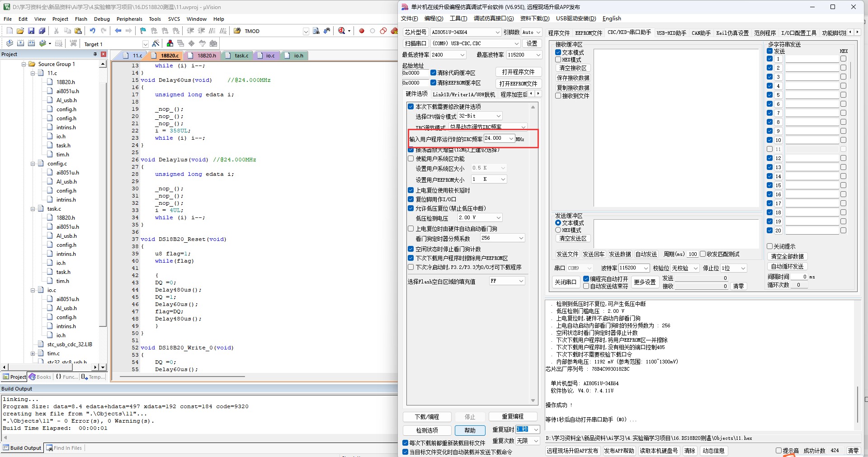The width and height of the screenshot is (868, 457).
Task: Open the Debug menu in µVision
Action: click(x=102, y=19)
